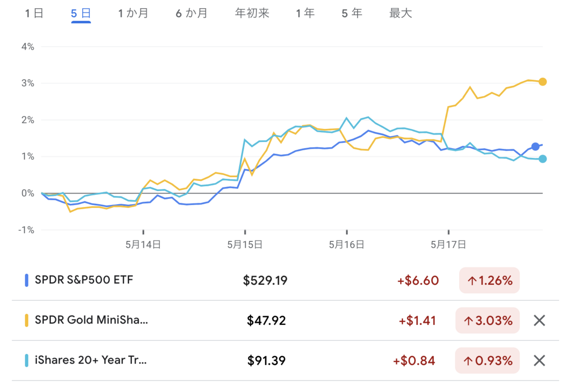Click the ↑3.03% change badge
This screenshot has width=580, height=392.
488,320
